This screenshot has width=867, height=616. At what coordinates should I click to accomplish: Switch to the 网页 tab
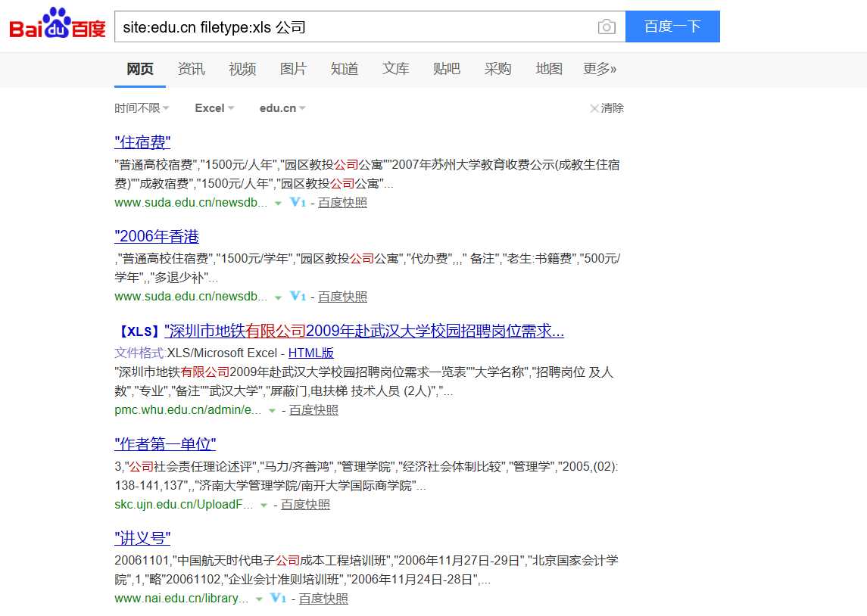140,69
